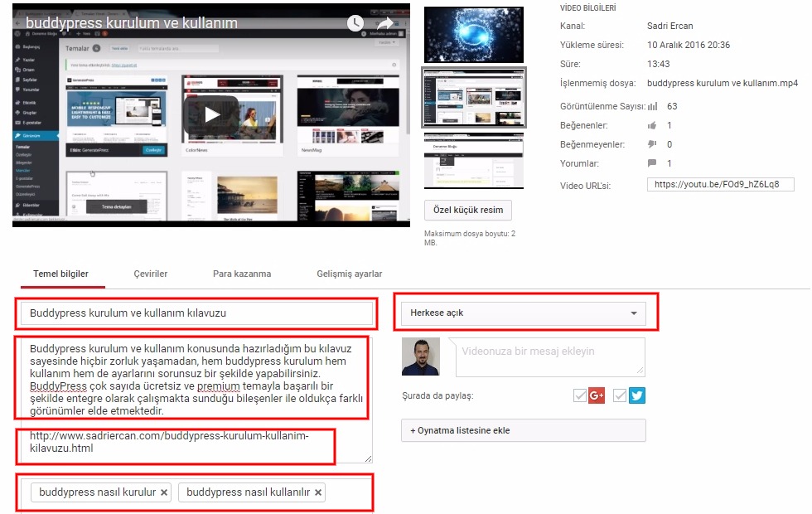Open the Herkese açık privacy dropdown
The image size is (812, 514).
[524, 313]
